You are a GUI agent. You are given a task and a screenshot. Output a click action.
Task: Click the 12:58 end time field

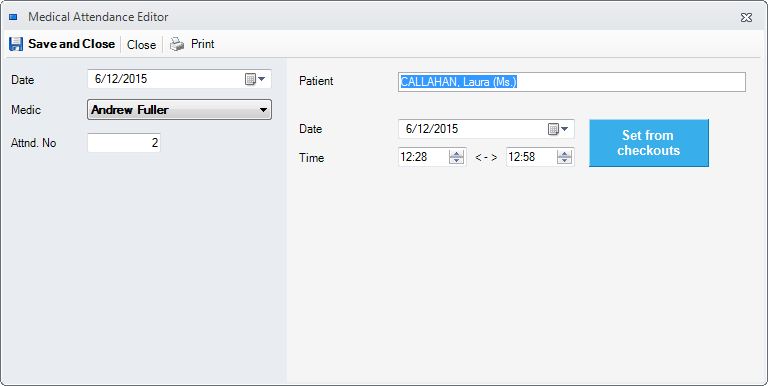531,157
